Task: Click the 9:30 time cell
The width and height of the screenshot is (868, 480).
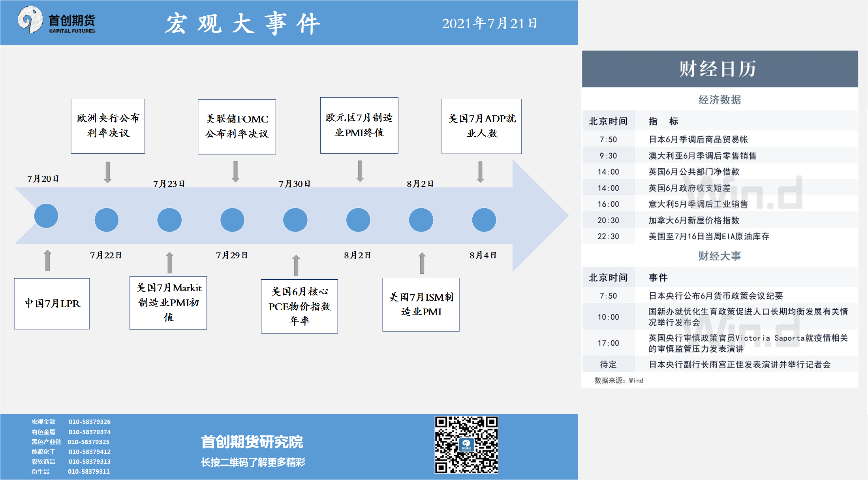Action: point(608,156)
